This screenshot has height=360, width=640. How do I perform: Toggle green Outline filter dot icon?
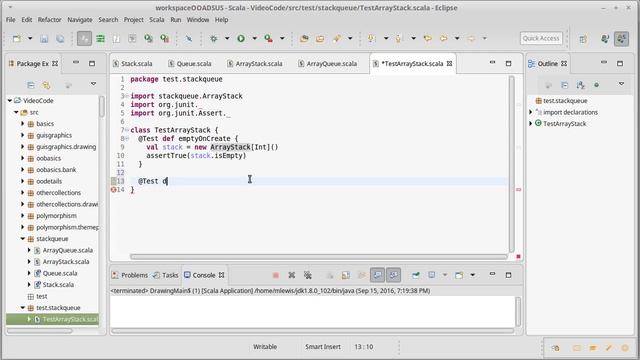tap(596, 85)
